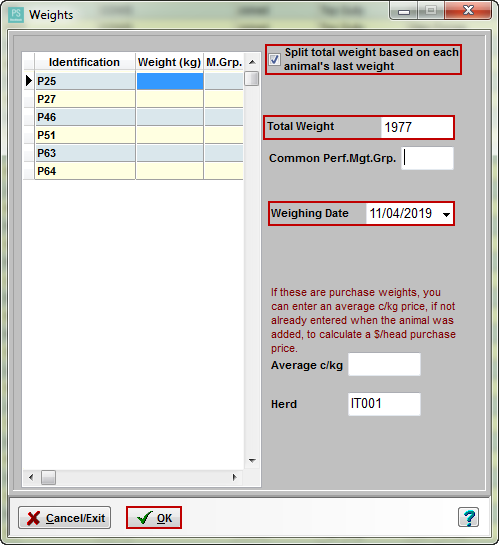This screenshot has height=545, width=499.
Task: Click the Total Weight input field
Action: pyautogui.click(x=417, y=127)
